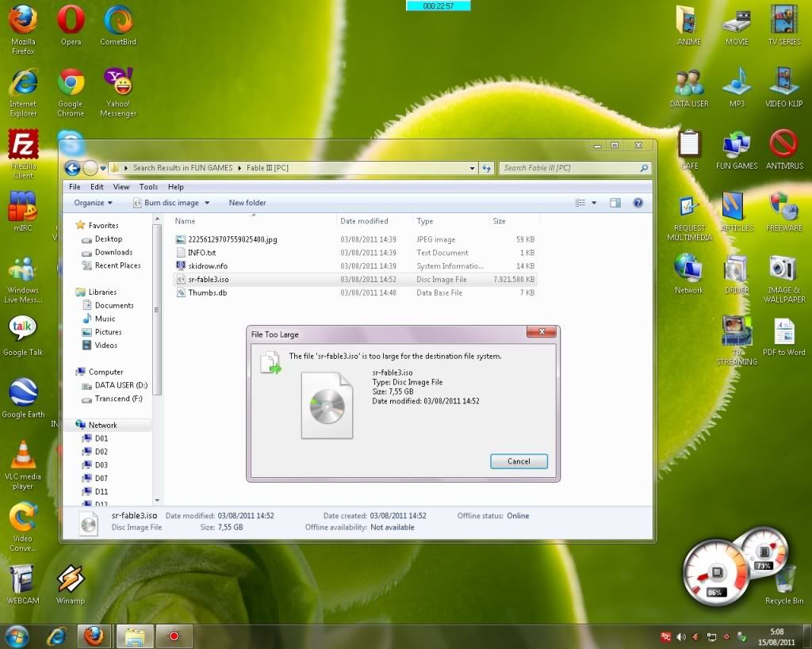Click the taskbar volume speaker icon
The image size is (812, 649).
681,636
